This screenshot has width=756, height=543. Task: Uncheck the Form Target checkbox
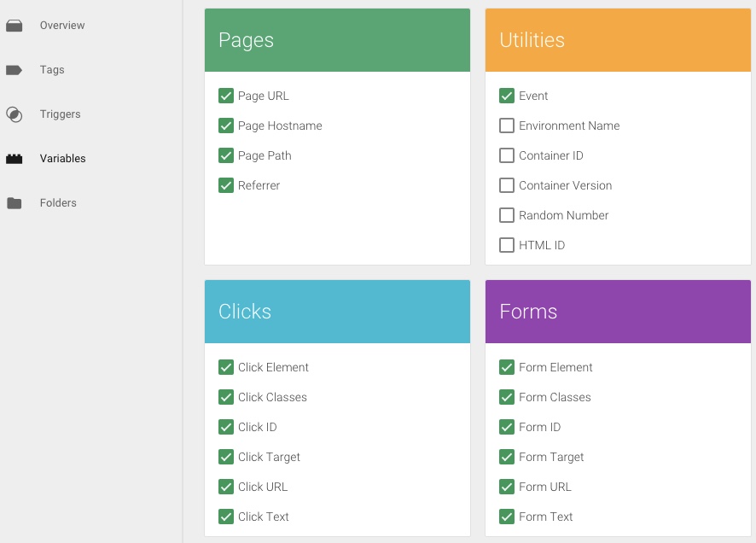tap(507, 457)
